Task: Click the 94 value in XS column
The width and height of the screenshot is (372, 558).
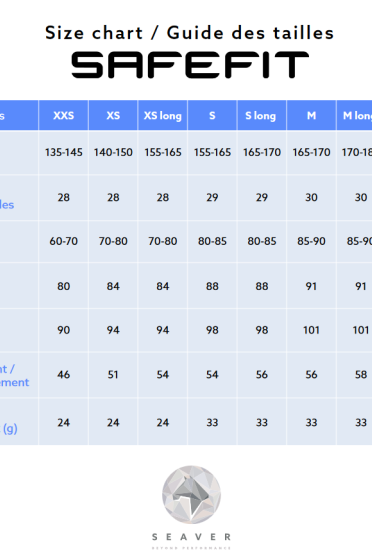Action: [x=113, y=330]
